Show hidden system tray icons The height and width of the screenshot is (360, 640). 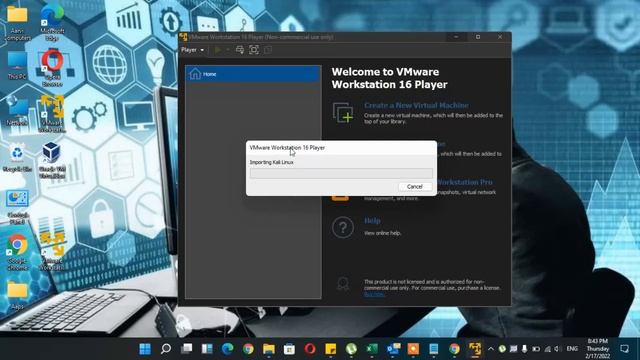pos(491,349)
